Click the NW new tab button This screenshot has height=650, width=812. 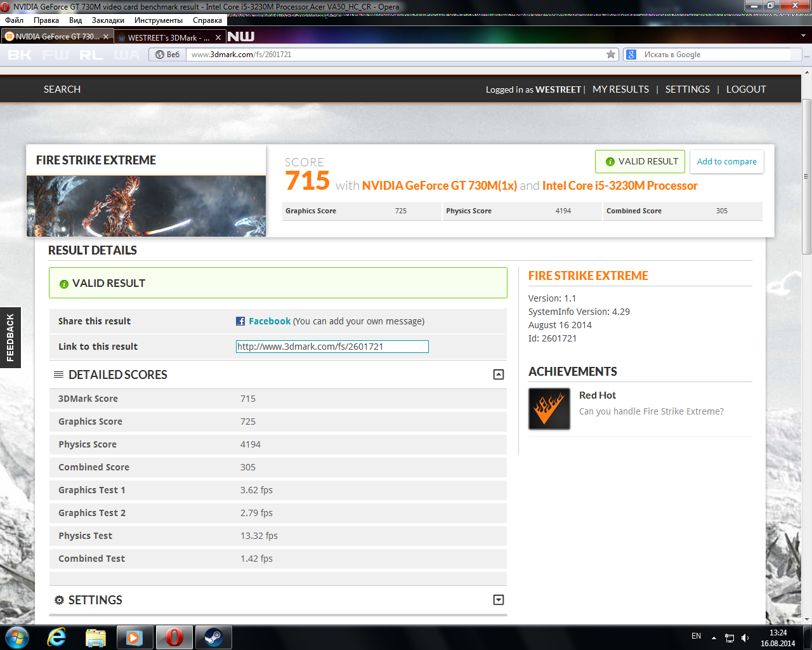(x=241, y=37)
